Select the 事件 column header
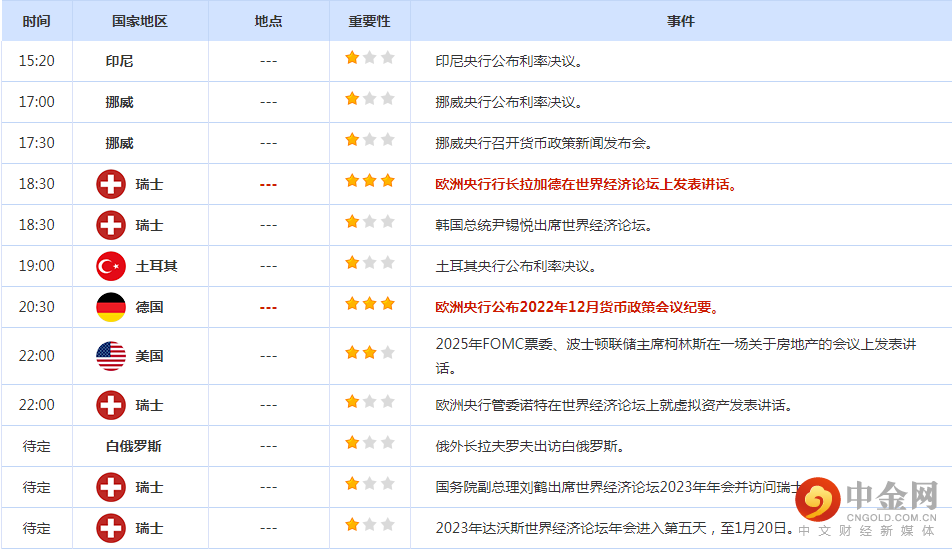The image size is (952, 549). tap(680, 21)
